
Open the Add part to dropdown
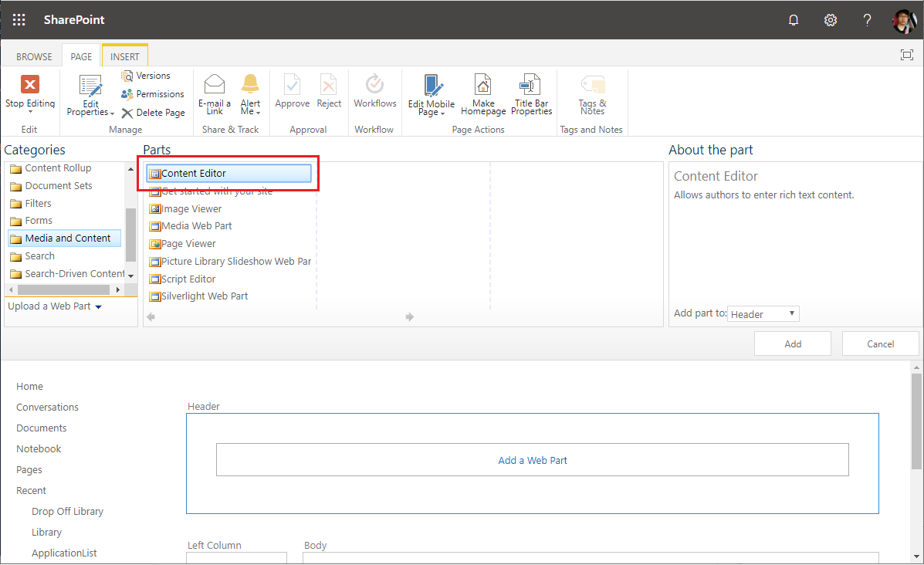click(763, 314)
